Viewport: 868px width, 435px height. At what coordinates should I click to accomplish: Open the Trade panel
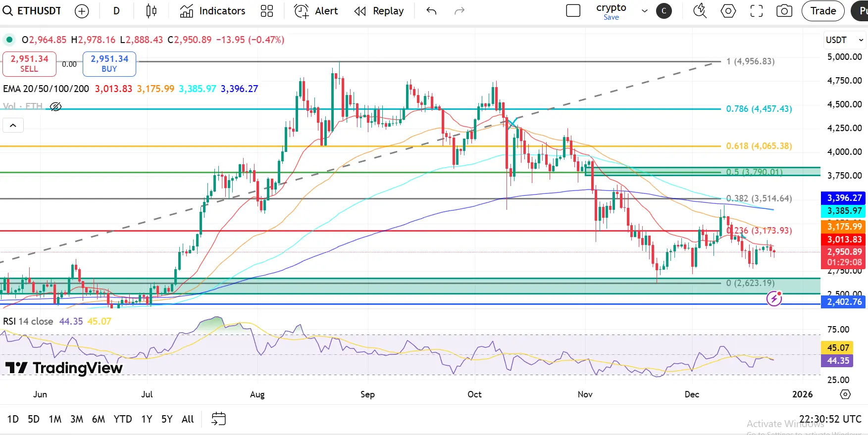coord(823,11)
